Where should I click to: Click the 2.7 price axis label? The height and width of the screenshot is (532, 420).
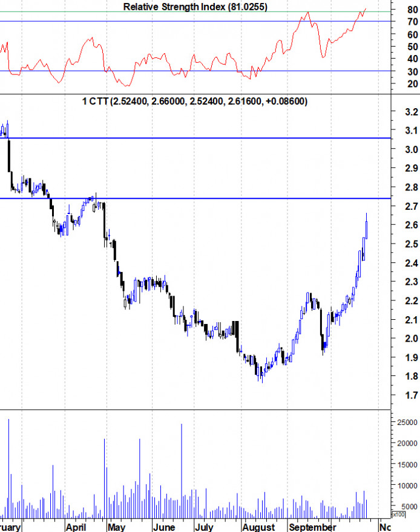pyautogui.click(x=412, y=206)
